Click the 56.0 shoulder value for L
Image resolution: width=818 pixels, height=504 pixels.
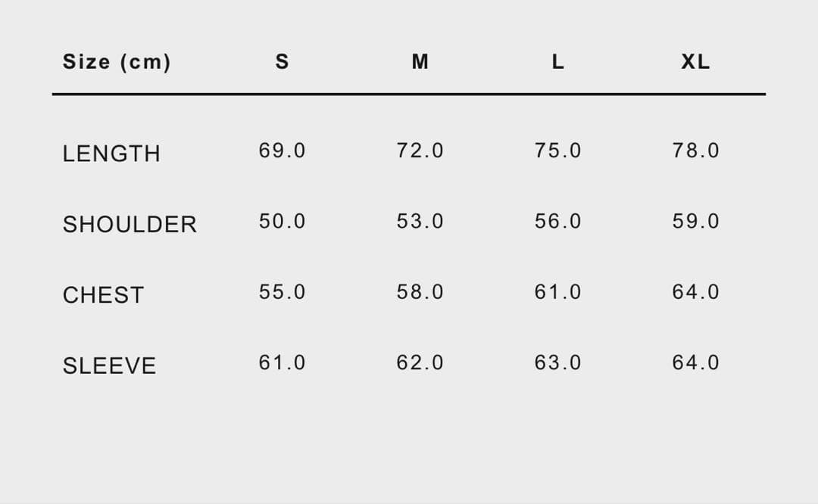click(x=557, y=222)
